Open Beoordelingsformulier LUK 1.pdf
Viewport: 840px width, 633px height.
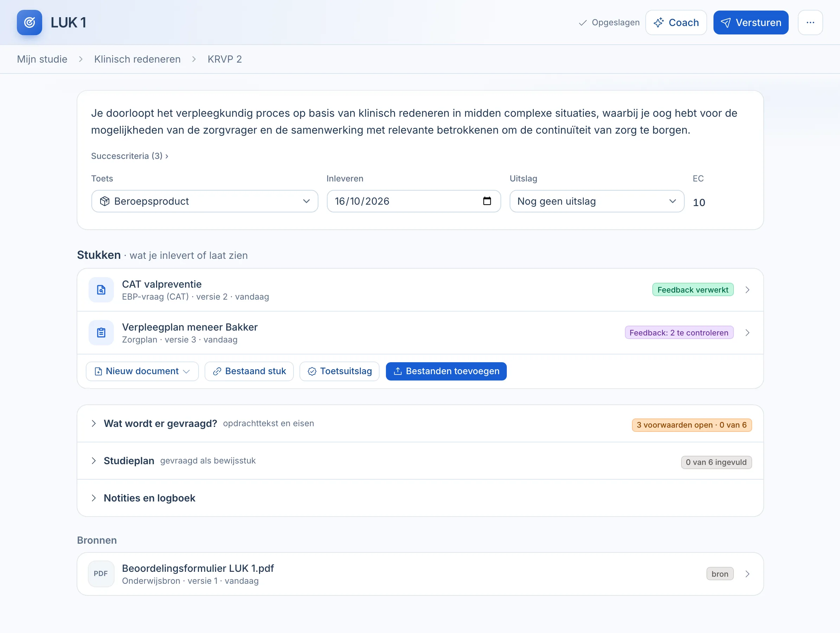tap(420, 574)
